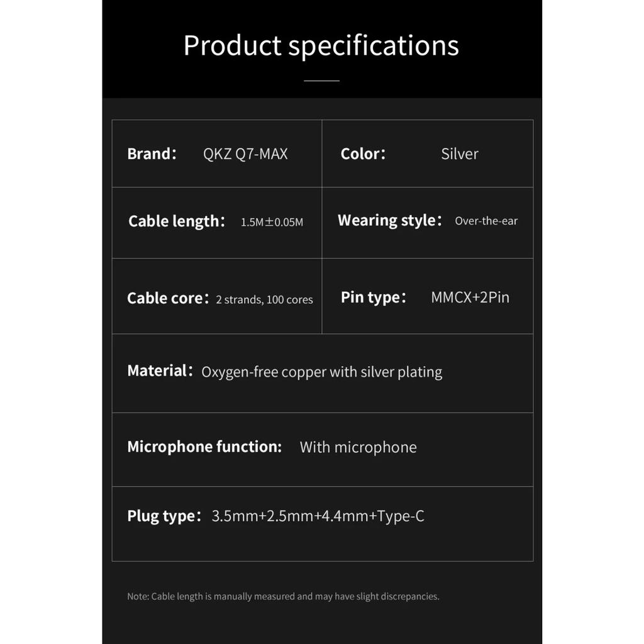
Task: Select the "Silver" color value
Action: [x=460, y=154]
